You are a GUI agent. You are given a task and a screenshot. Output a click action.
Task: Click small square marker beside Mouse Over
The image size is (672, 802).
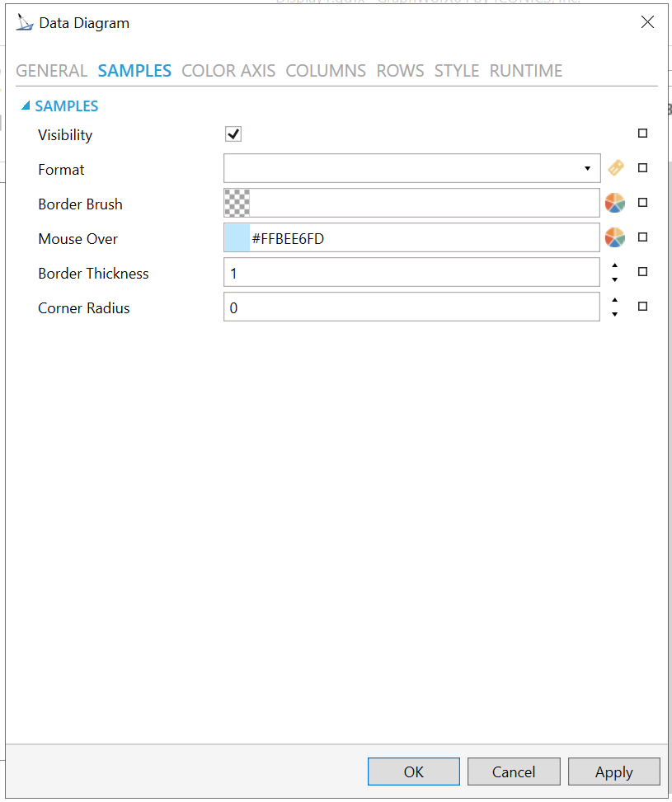643,237
